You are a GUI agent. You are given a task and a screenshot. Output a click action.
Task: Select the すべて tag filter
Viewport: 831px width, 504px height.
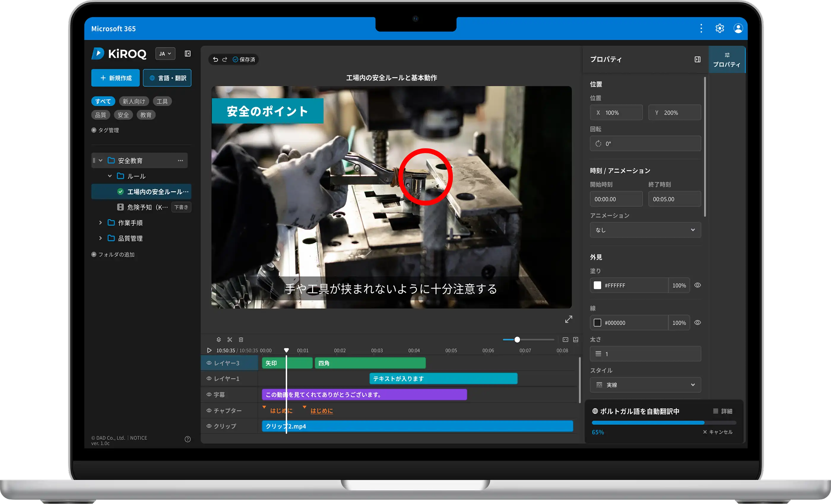click(103, 101)
